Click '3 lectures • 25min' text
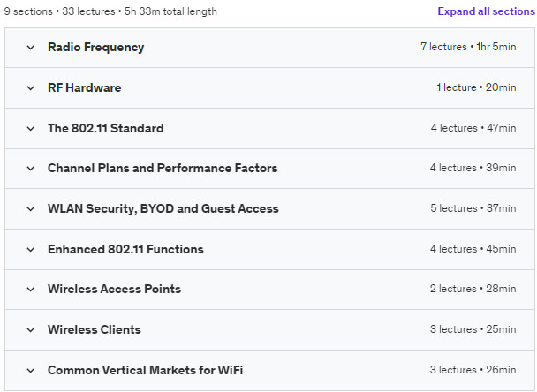Viewport: 537px width, 392px height. pyautogui.click(x=473, y=329)
